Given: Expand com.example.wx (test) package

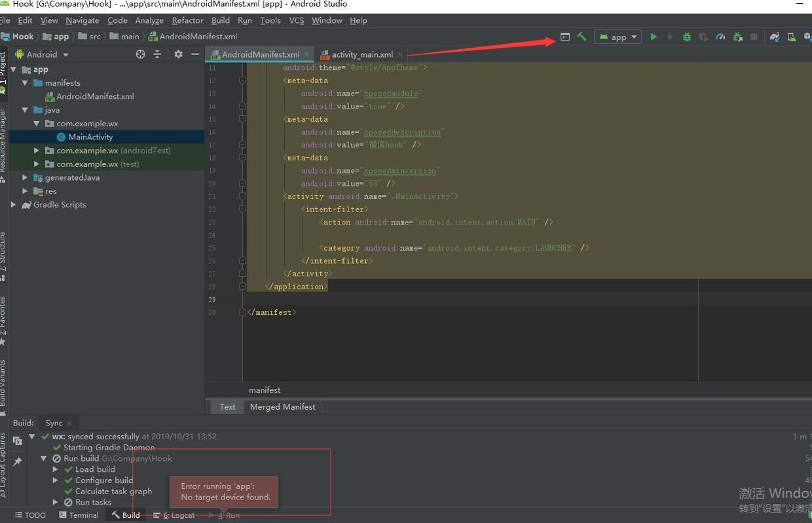Looking at the screenshot, I should 37,164.
